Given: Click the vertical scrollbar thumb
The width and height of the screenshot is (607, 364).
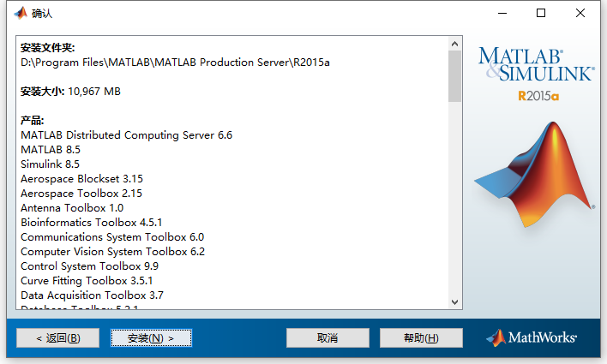Looking at the screenshot, I should tap(455, 76).
